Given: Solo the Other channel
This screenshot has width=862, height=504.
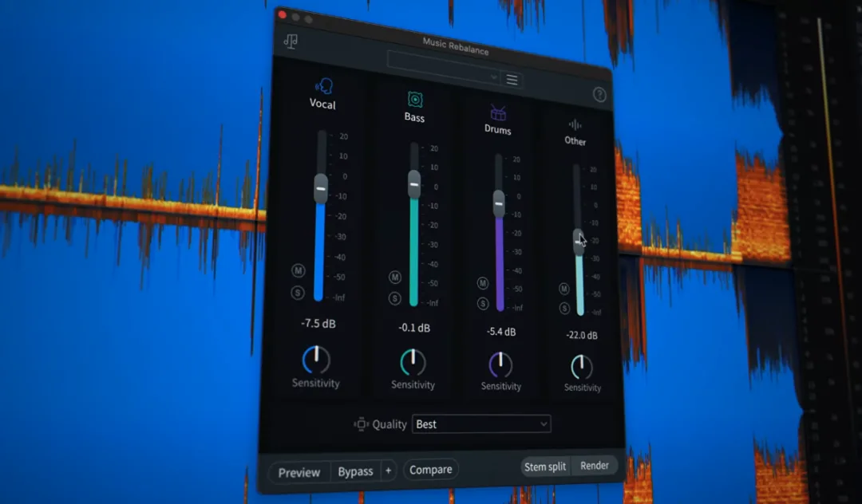Looking at the screenshot, I should point(564,308).
